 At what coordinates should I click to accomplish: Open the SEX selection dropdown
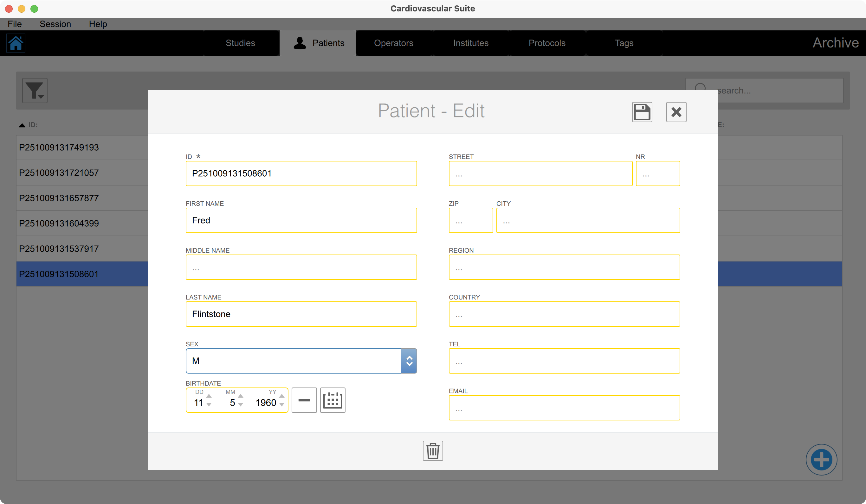tap(409, 361)
